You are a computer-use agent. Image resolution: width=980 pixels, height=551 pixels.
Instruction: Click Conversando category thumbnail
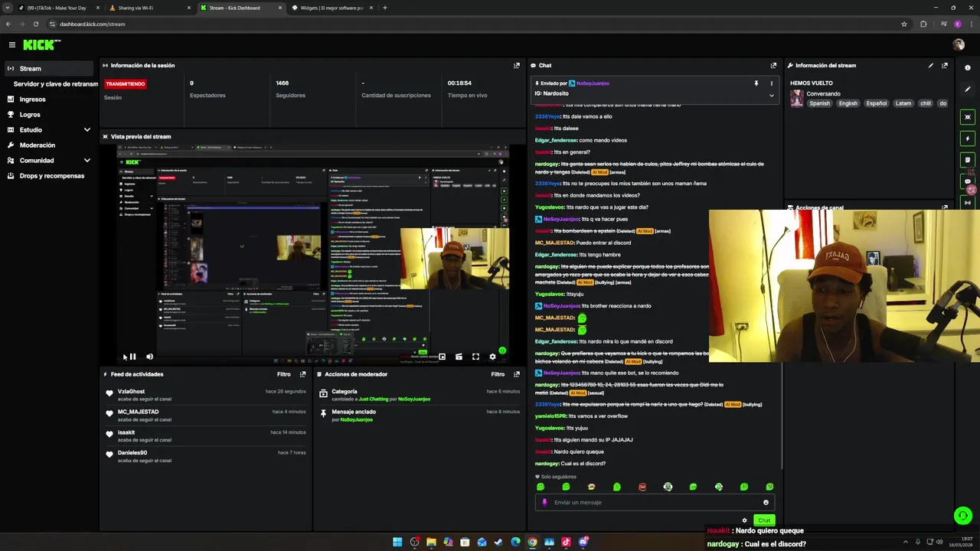pyautogui.click(x=797, y=98)
